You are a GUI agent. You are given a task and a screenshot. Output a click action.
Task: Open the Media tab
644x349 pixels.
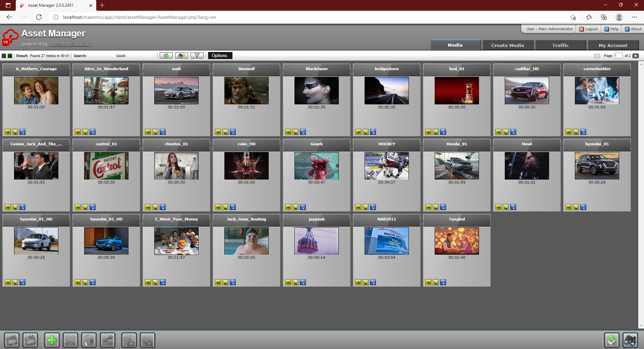(x=455, y=45)
